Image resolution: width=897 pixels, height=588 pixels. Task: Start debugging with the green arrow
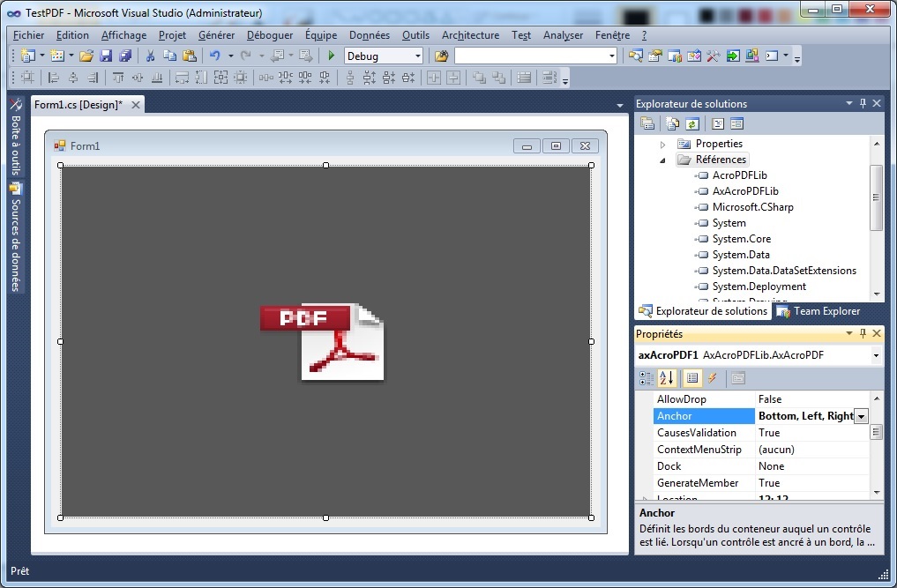coord(331,56)
